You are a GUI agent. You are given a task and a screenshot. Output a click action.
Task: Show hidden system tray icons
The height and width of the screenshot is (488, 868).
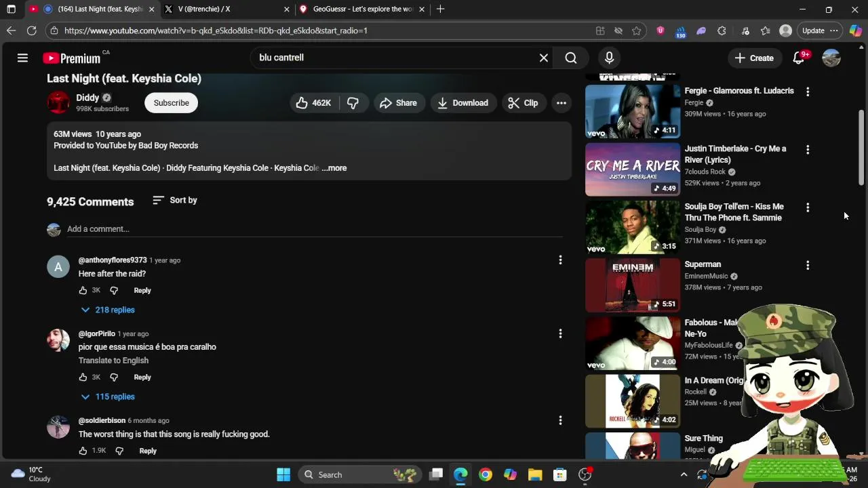click(684, 474)
